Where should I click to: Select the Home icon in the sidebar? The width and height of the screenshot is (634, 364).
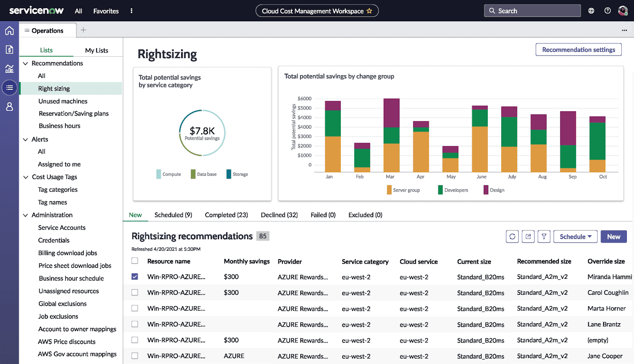[x=9, y=30]
